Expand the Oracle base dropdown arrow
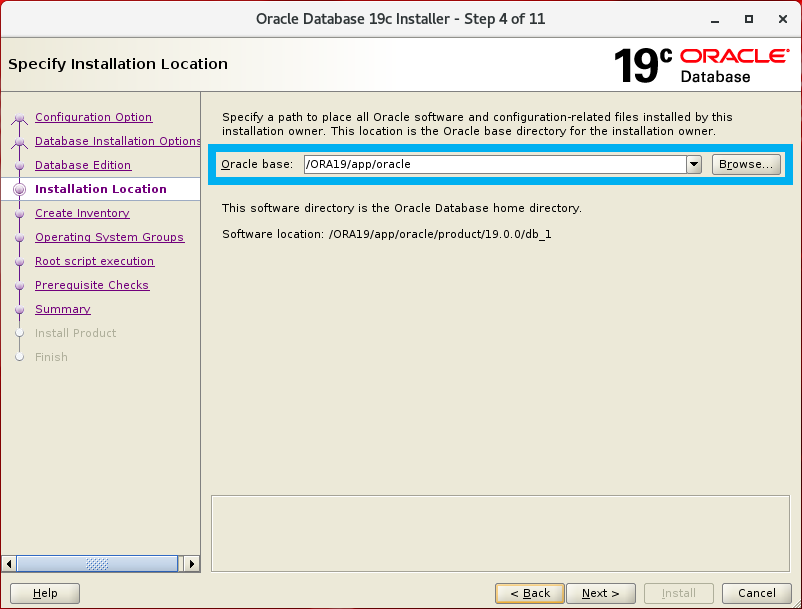This screenshot has height=609, width=802. (694, 164)
